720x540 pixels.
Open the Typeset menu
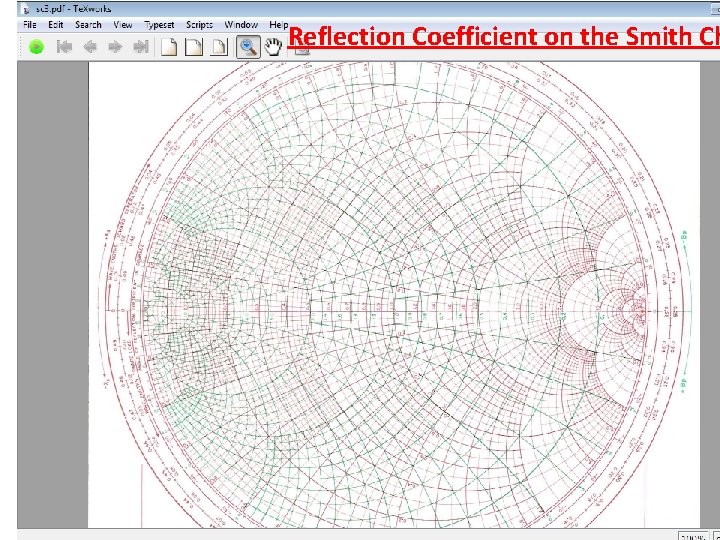pyautogui.click(x=159, y=25)
